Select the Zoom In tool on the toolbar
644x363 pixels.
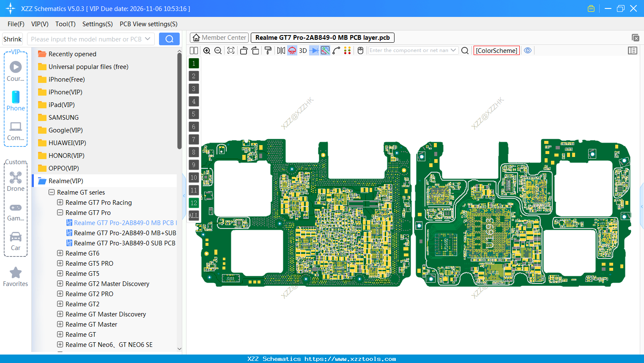point(207,50)
